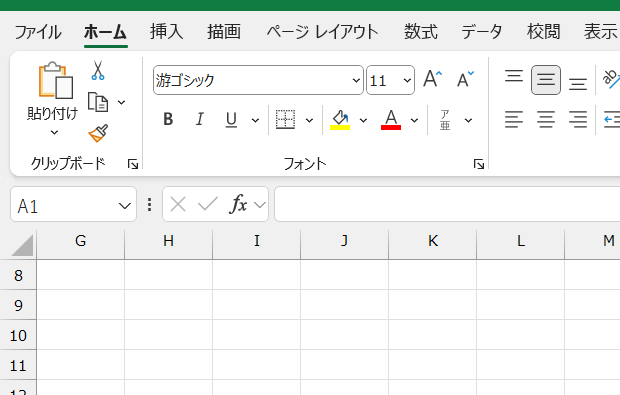Align text left in cell
Screen dimensions: 620x395
click(x=514, y=119)
